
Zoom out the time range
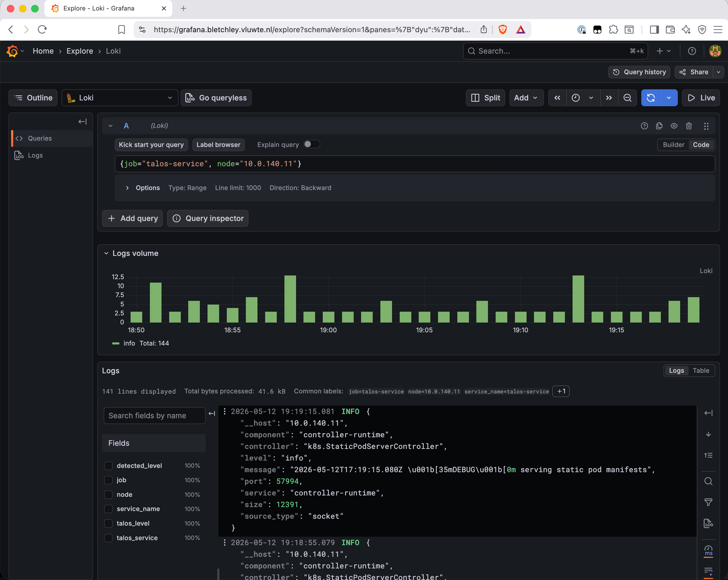tap(628, 98)
